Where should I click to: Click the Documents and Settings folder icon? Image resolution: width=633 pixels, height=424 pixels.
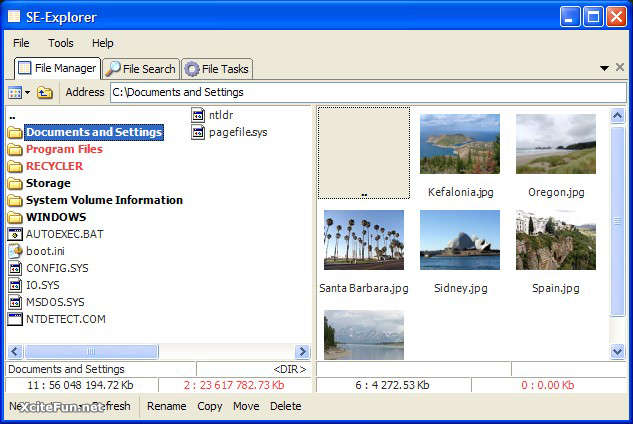point(15,132)
